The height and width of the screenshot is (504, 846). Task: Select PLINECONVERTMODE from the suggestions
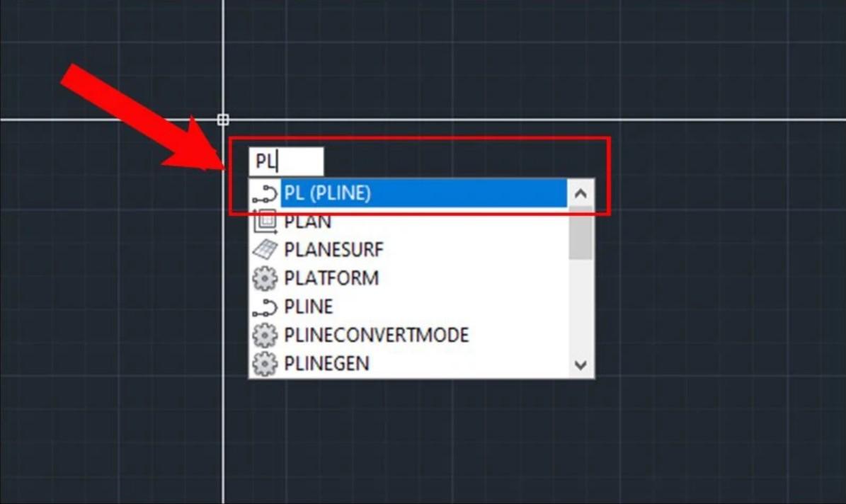point(376,335)
